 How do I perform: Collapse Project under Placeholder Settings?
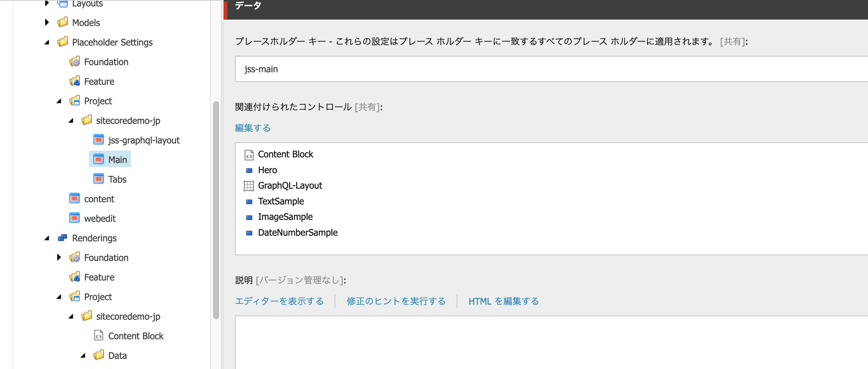click(59, 101)
